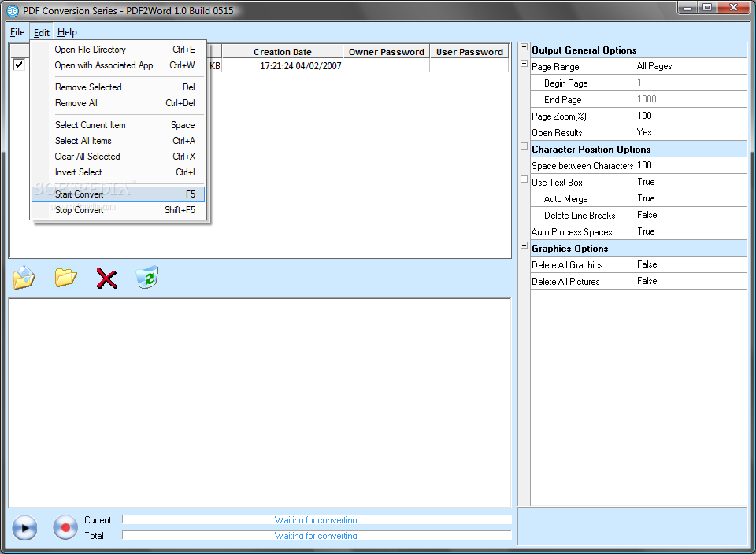The width and height of the screenshot is (756, 554).
Task: Click the User Password column header
Action: click(469, 52)
